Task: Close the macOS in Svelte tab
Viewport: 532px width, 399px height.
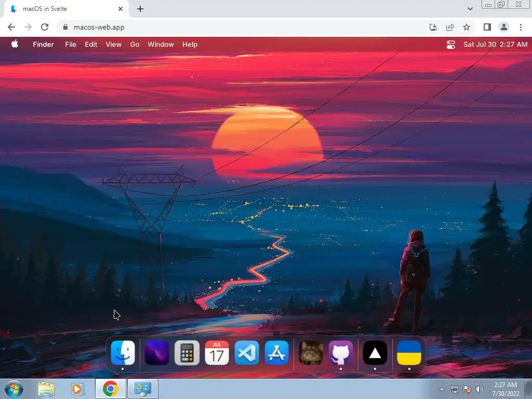Action: (x=121, y=9)
